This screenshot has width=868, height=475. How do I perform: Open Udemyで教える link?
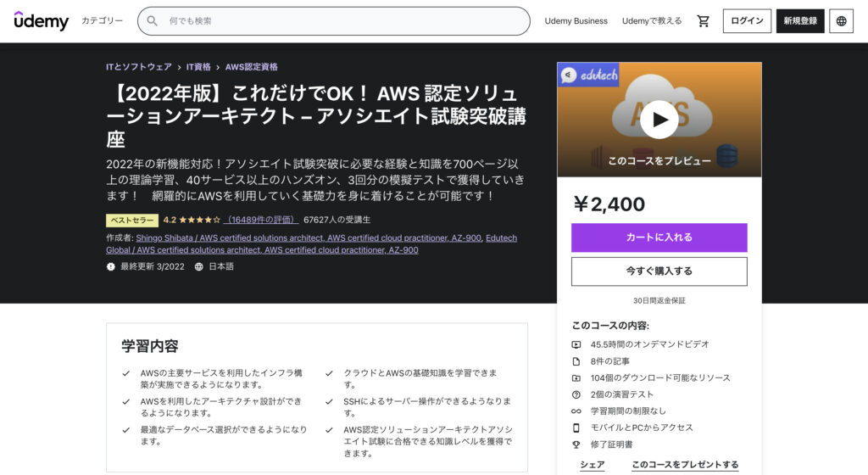652,21
